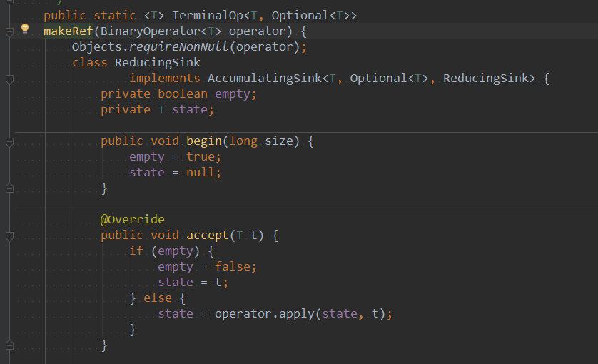
Task: Click the 'empty = false;' statement
Action: tap(208, 267)
